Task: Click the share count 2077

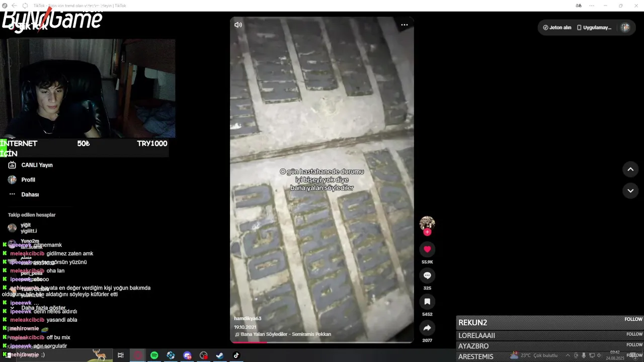Action: pyautogui.click(x=427, y=340)
